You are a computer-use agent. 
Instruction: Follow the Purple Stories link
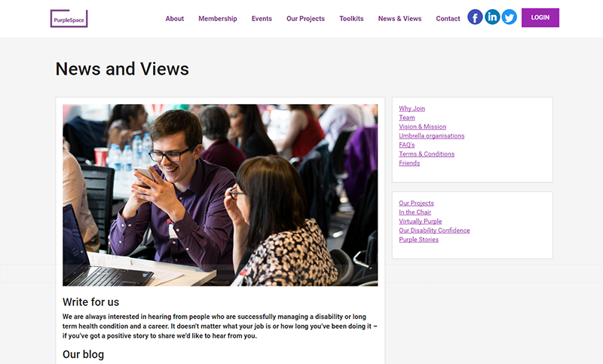(418, 240)
